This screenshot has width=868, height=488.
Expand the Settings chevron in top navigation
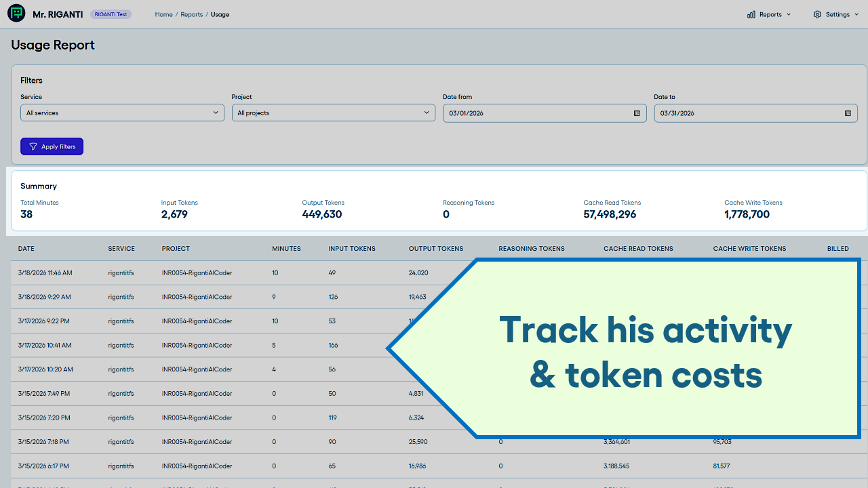(856, 14)
